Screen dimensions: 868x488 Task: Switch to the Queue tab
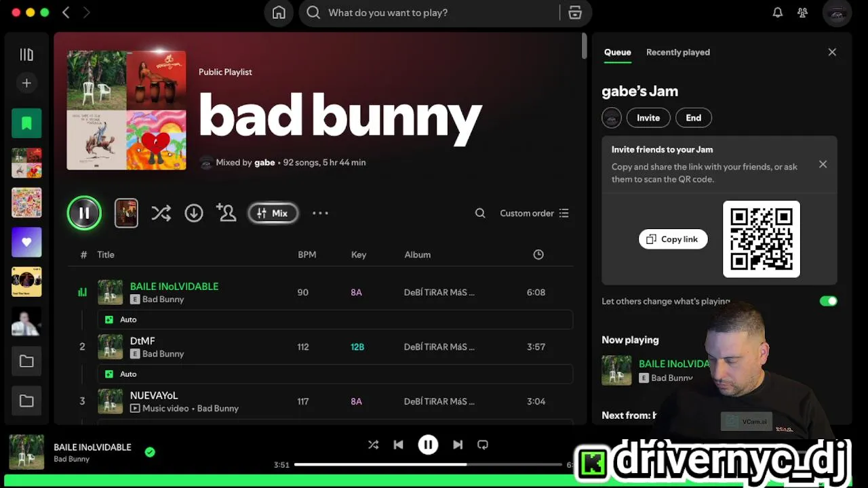pos(618,52)
